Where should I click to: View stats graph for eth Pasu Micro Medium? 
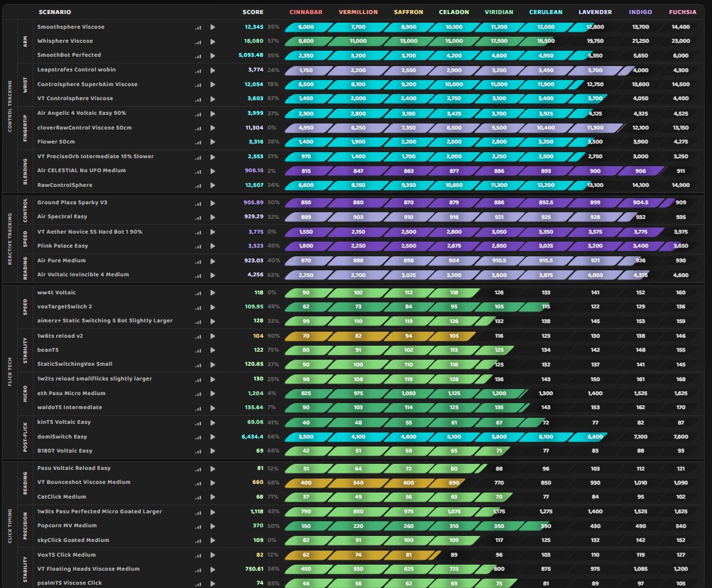click(198, 394)
